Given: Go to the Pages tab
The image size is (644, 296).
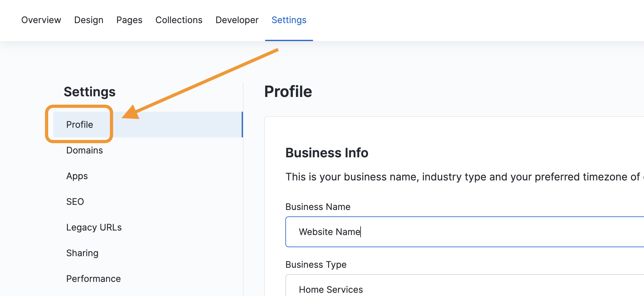Looking at the screenshot, I should point(129,20).
